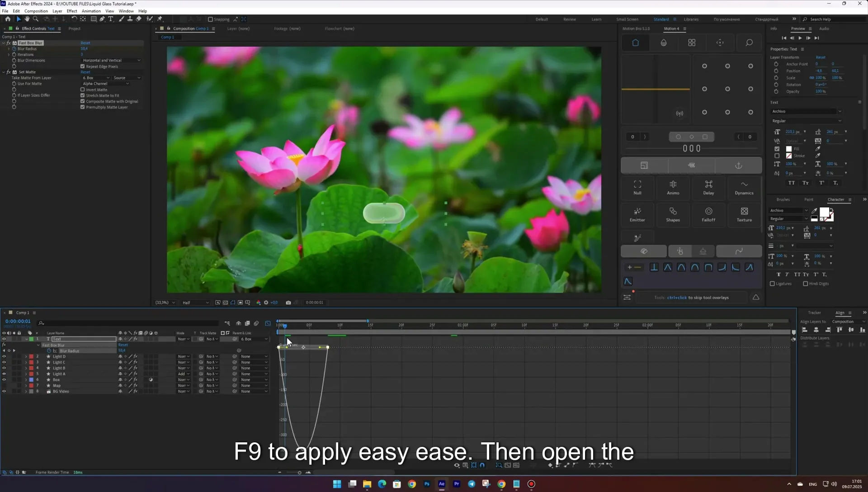Open Motion 4 Falloff tool
The height and width of the screenshot is (492, 868).
tap(708, 215)
